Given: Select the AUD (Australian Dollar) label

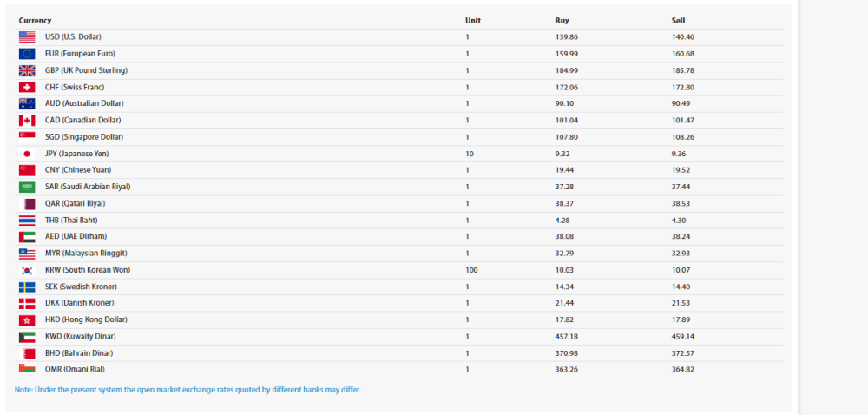Looking at the screenshot, I should 84,103.
